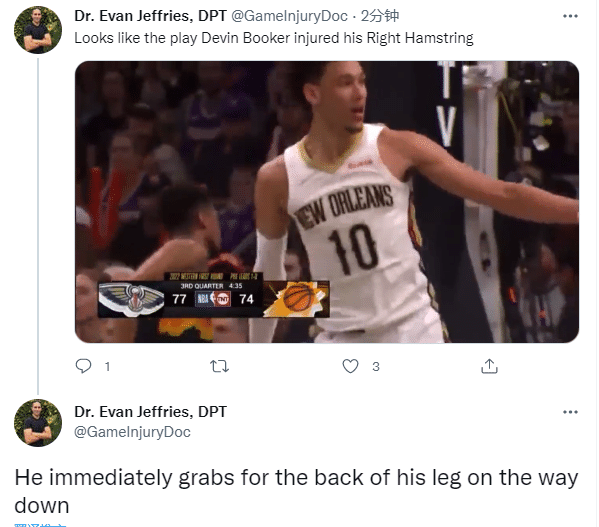Retweet the Devin Booker injury tweet
The image size is (599, 527).
(x=220, y=367)
